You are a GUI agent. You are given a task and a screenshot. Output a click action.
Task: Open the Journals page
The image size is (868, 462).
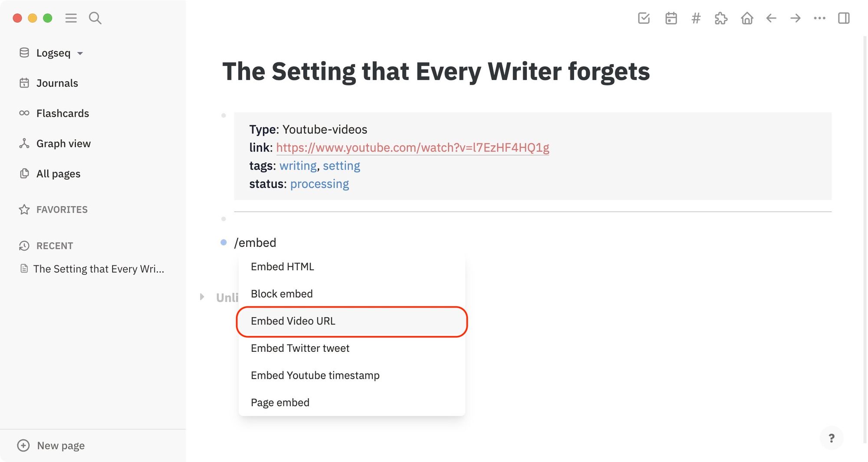click(x=57, y=83)
